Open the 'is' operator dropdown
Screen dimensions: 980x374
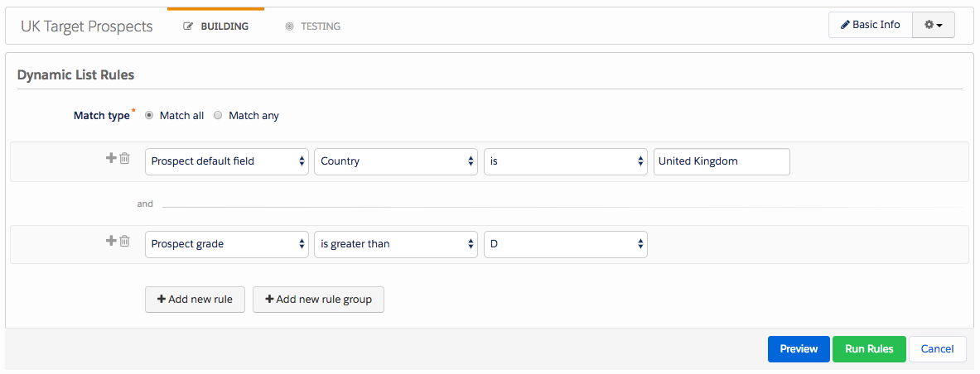[566, 161]
